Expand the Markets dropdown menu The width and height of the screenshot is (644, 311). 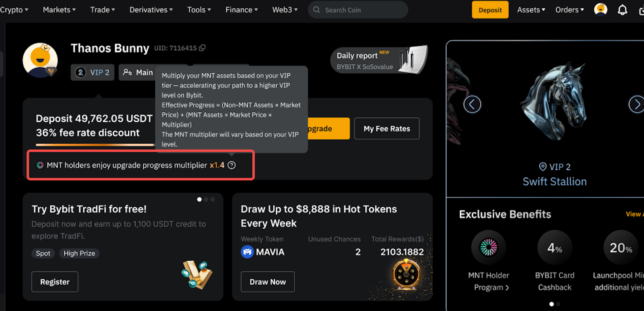point(59,10)
